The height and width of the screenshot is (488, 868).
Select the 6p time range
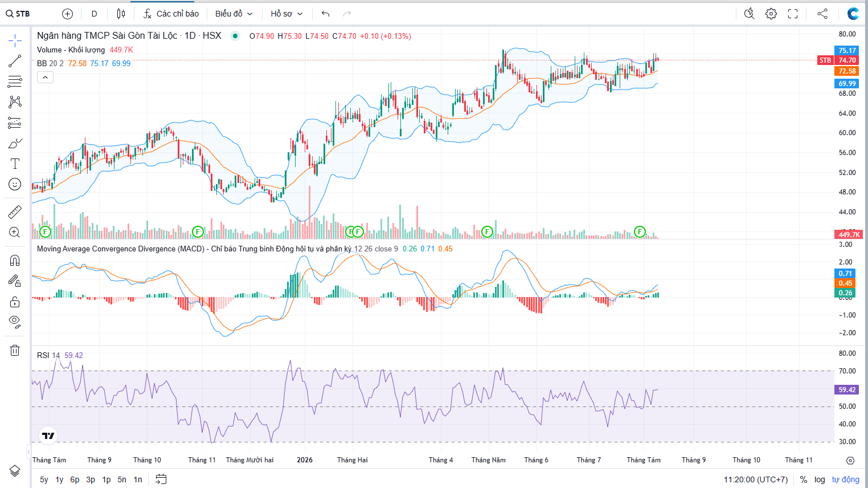pos(75,479)
